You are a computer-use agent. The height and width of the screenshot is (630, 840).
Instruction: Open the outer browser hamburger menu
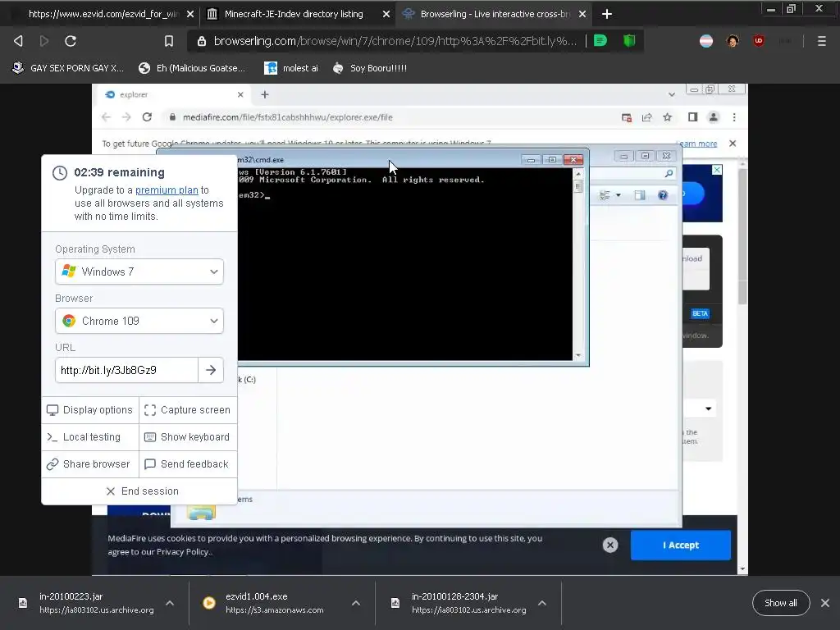tap(821, 41)
